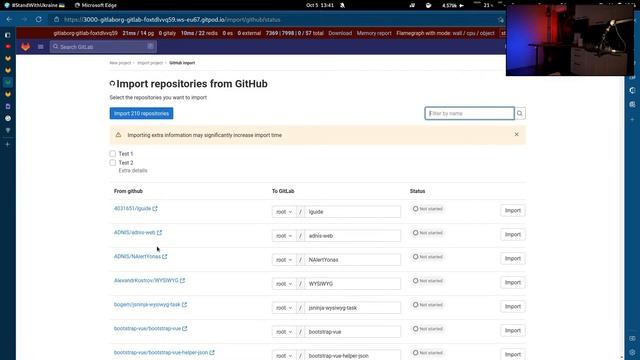Expand root namespace dropdown for bootstrap-vue-helper-json

pyautogui.click(x=284, y=356)
